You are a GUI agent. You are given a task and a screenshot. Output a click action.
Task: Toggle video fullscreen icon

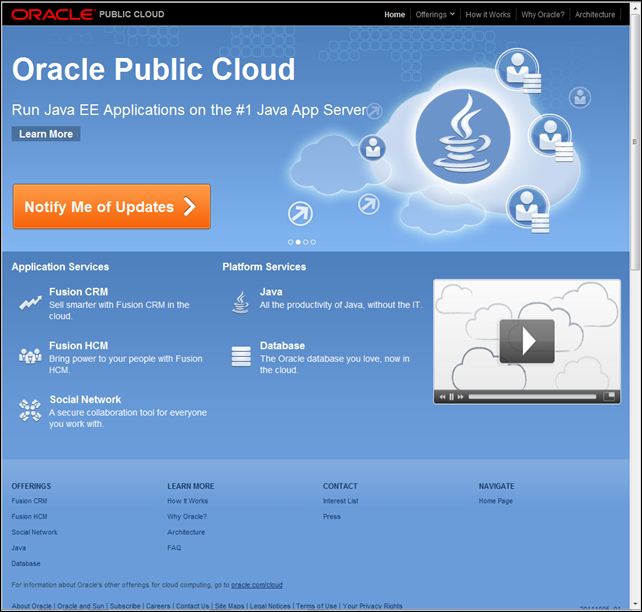[x=609, y=396]
